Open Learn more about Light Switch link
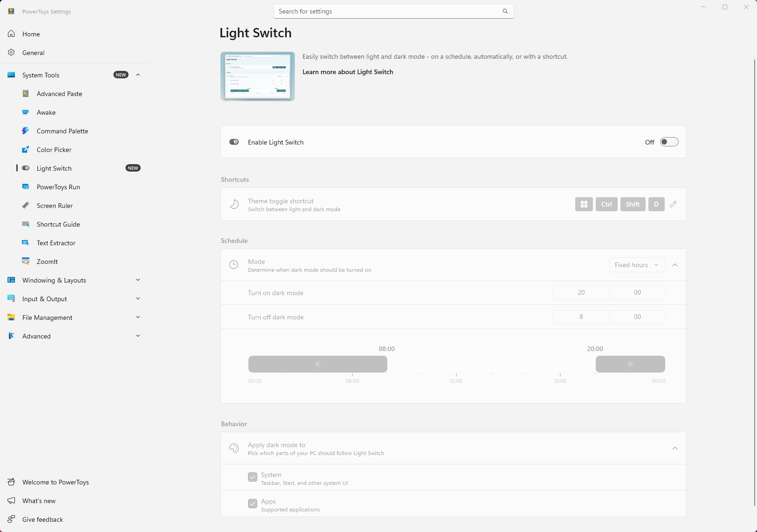 (x=347, y=72)
